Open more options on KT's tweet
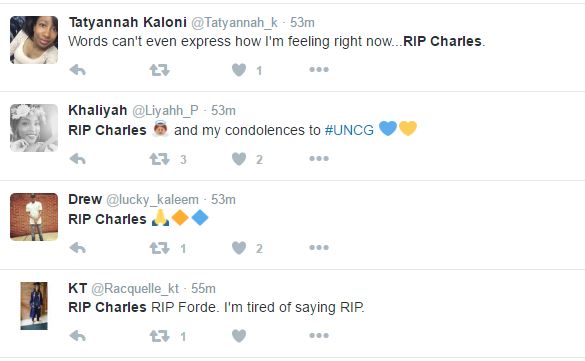Screen dimensions: 585x361 319,336
